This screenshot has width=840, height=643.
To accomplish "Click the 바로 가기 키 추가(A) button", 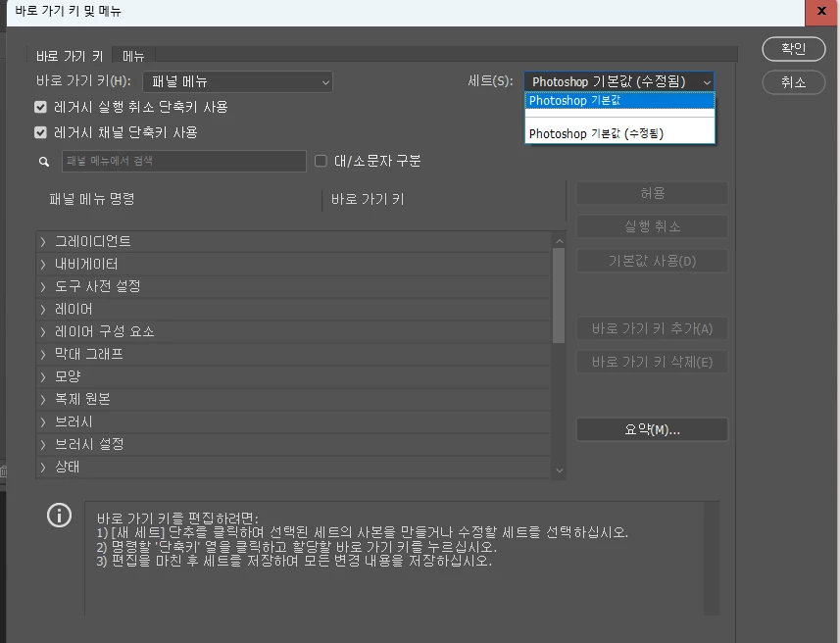I will pyautogui.click(x=652, y=328).
